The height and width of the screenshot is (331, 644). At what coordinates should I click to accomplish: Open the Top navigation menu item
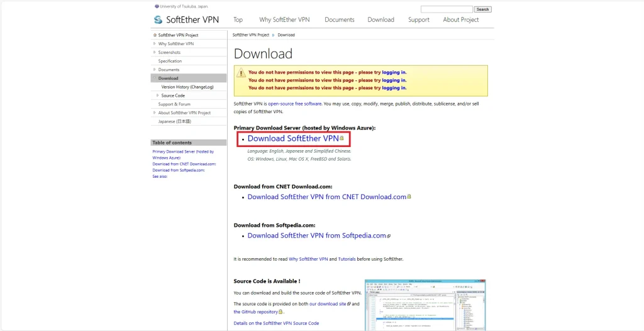click(x=238, y=19)
